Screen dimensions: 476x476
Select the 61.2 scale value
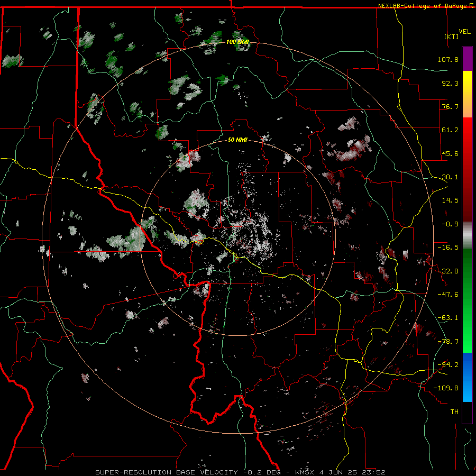450,130
